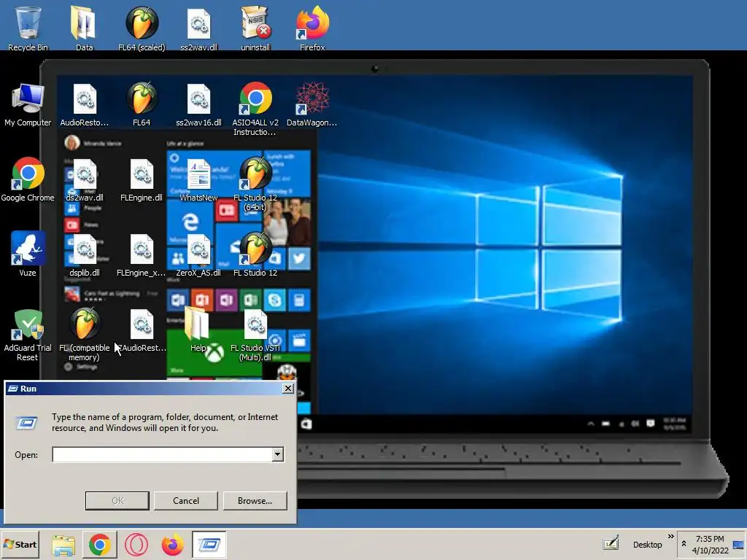Open Firefox from the taskbar
The height and width of the screenshot is (560, 747).
172,545
